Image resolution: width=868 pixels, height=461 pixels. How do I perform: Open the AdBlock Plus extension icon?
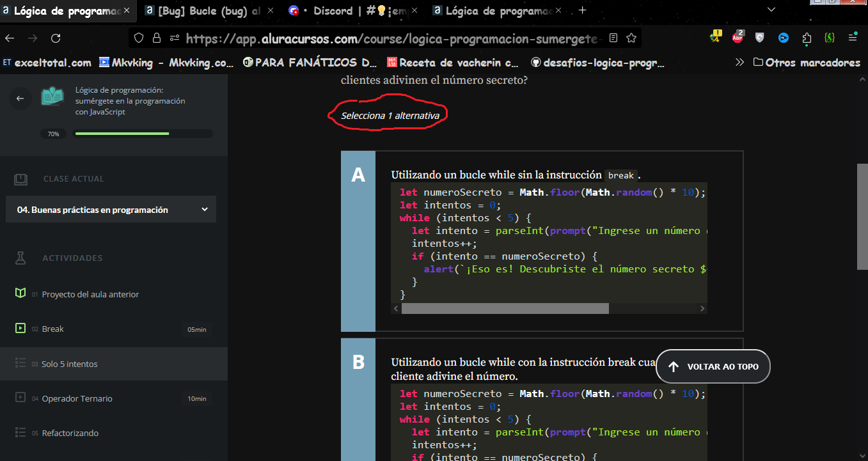point(738,37)
